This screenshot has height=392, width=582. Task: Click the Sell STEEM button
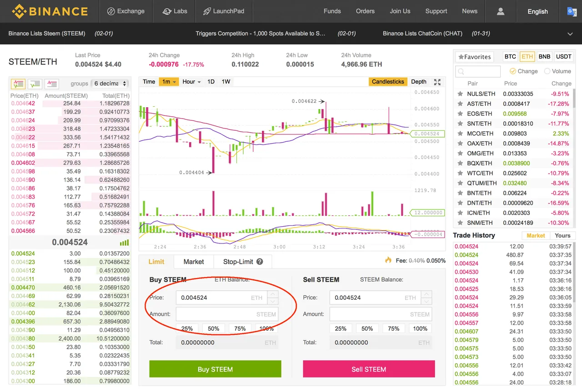(369, 369)
